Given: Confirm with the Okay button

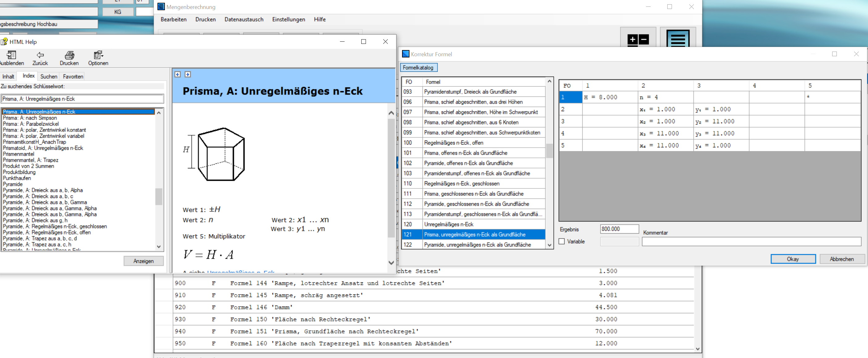Looking at the screenshot, I should pos(793,259).
